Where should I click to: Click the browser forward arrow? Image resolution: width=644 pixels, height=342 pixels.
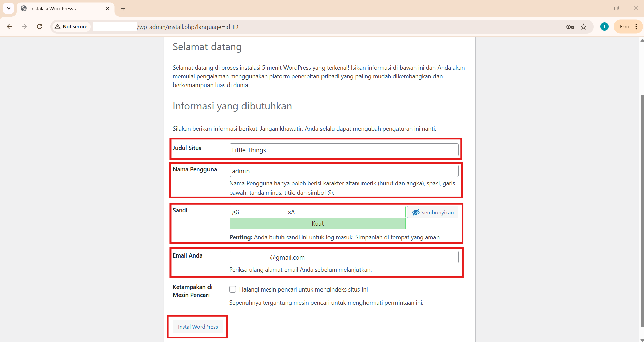click(24, 26)
